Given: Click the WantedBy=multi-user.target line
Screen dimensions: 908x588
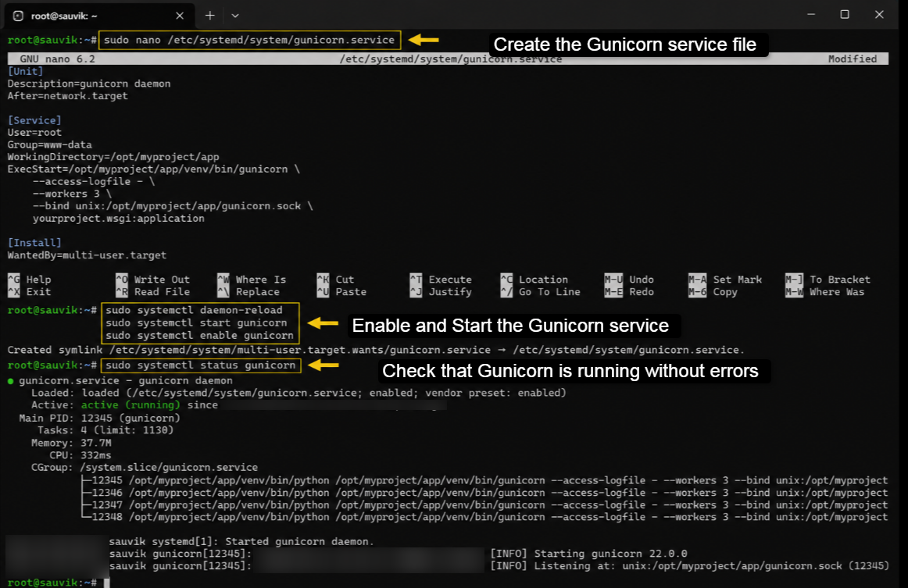Looking at the screenshot, I should click(x=87, y=255).
